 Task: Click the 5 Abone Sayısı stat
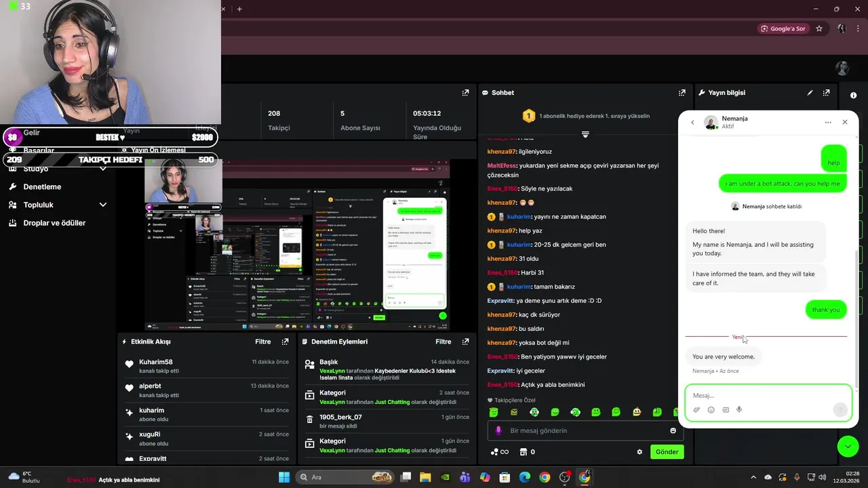360,120
